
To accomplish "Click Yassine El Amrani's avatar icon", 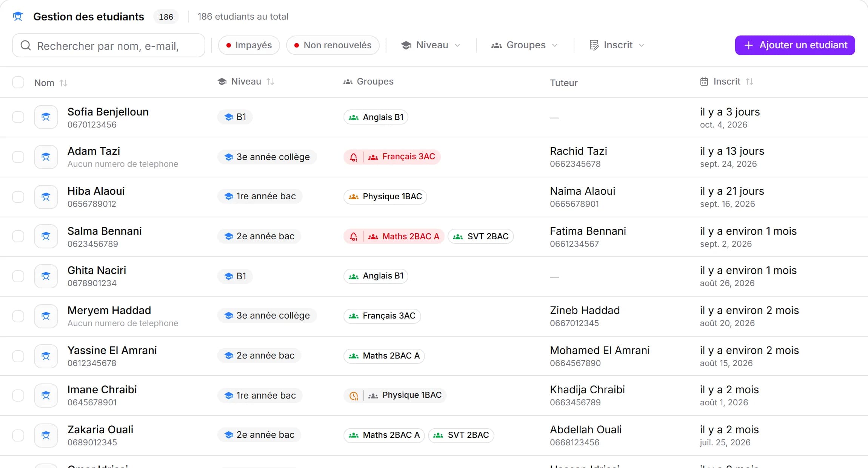I will coord(46,356).
